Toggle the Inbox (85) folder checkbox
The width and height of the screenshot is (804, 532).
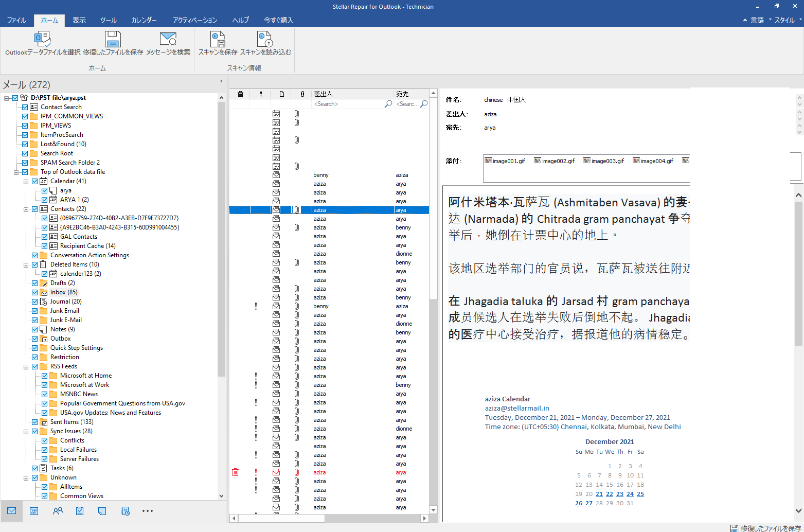tap(35, 292)
